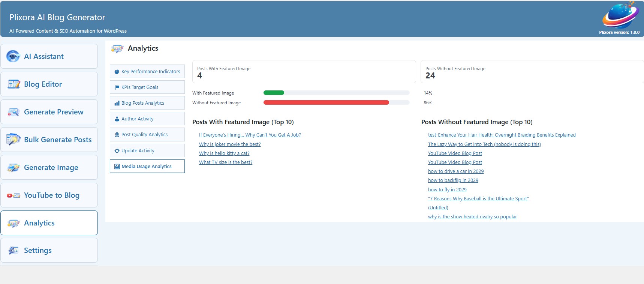Image resolution: width=644 pixels, height=284 pixels.
Task: Click the Blog Editor sidebar icon
Action: (x=14, y=84)
